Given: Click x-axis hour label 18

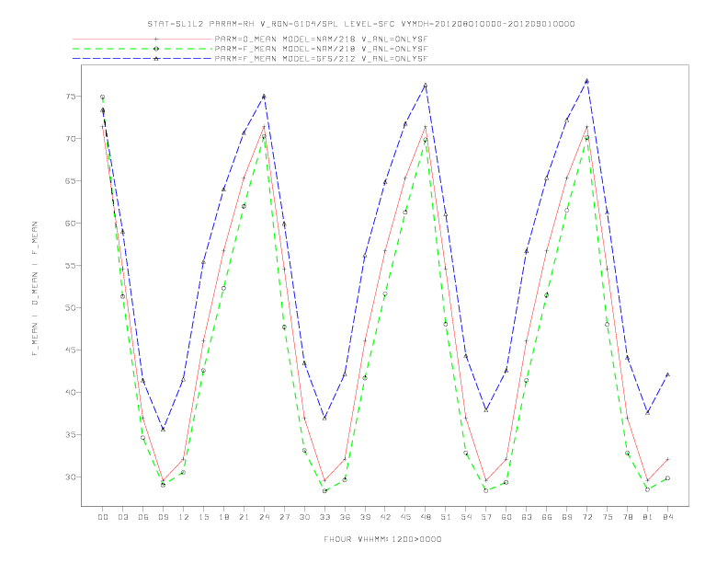Looking at the screenshot, I should coord(223,517).
